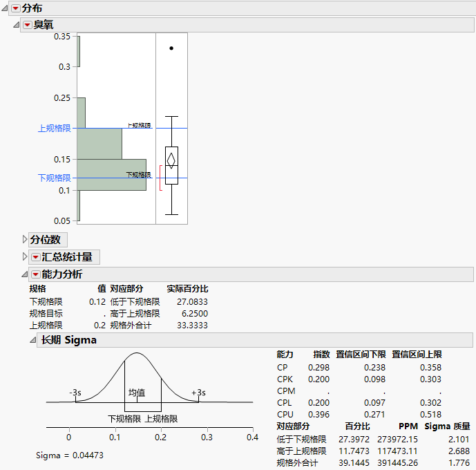Viewport: 476px width, 470px height.
Task: Click the blue 下规格限 label on the axis
Action: 54,178
